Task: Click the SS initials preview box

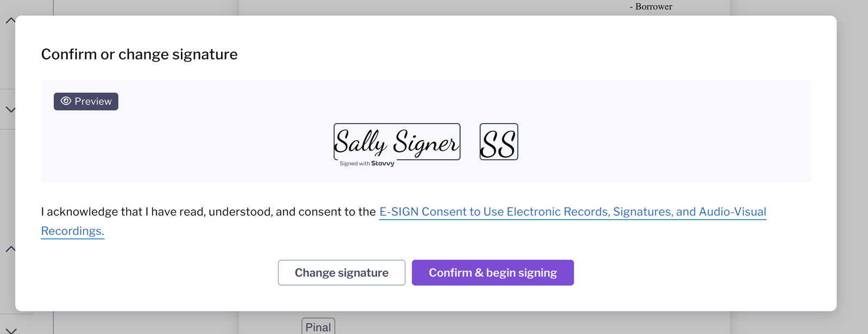Action: click(499, 142)
